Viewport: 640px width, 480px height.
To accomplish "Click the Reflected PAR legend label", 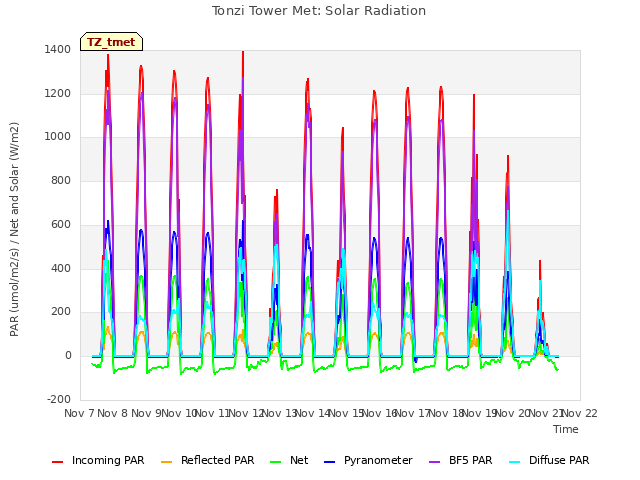I will click(218, 460).
